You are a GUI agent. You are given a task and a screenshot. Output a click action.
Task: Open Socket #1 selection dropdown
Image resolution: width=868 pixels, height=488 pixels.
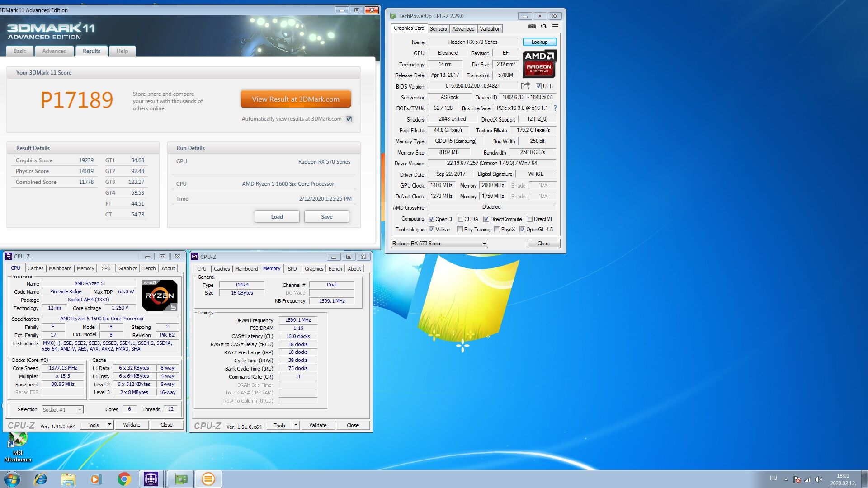point(80,410)
